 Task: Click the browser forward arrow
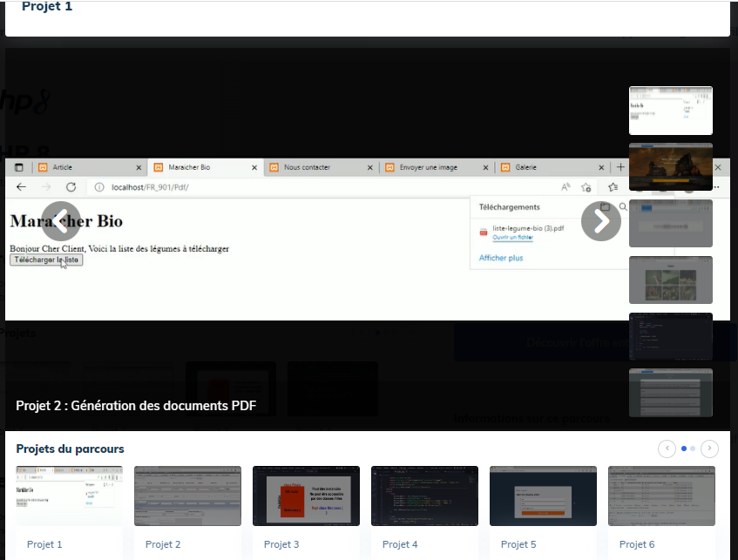(x=45, y=187)
